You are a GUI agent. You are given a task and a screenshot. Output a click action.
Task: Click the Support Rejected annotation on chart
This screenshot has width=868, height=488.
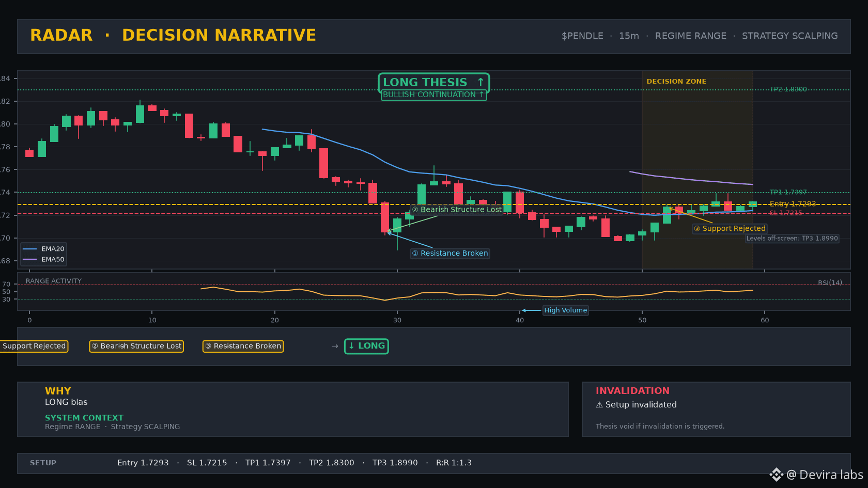pos(730,228)
